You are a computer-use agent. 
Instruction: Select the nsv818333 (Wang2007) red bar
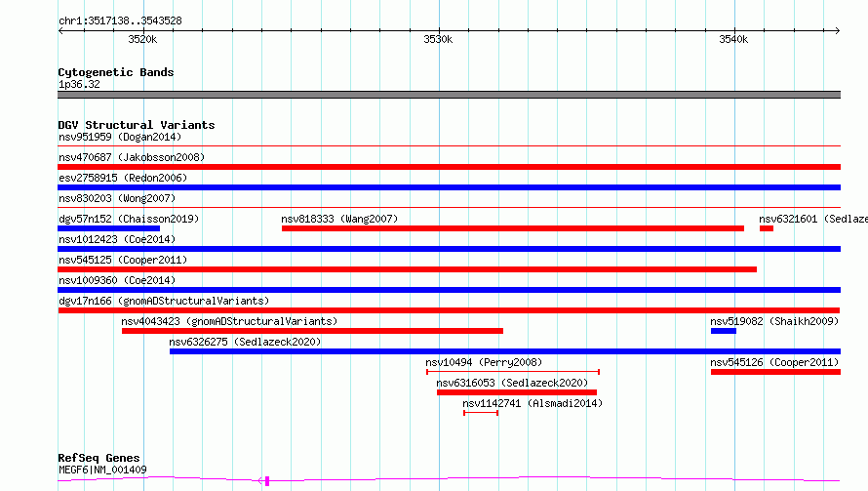(513, 228)
